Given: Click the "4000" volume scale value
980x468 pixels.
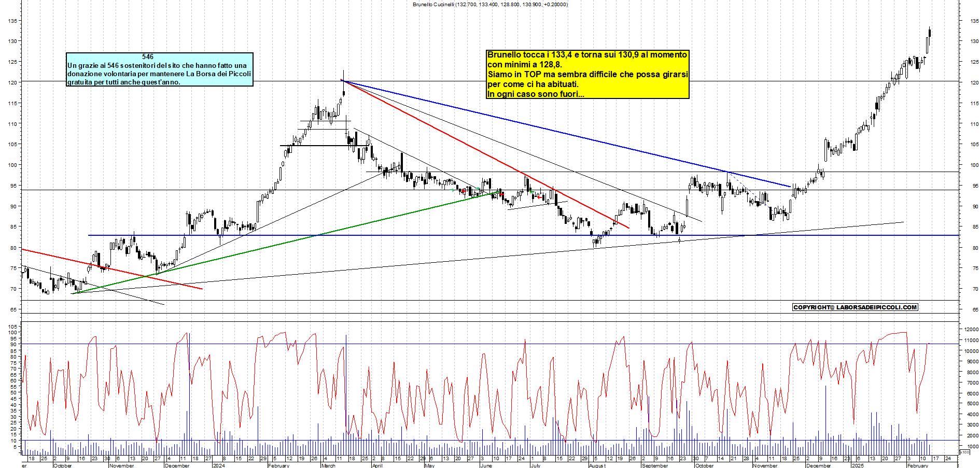Looking at the screenshot, I should tap(973, 415).
